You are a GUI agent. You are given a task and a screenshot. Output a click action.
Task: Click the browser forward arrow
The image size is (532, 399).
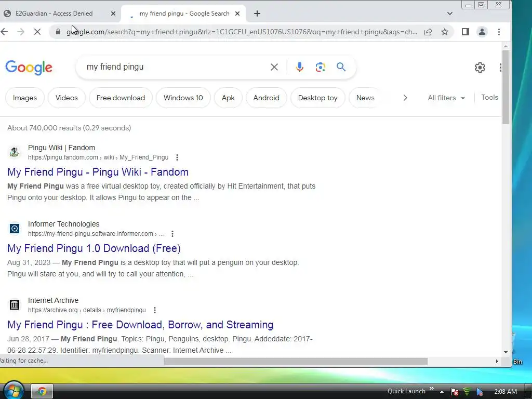tap(21, 32)
